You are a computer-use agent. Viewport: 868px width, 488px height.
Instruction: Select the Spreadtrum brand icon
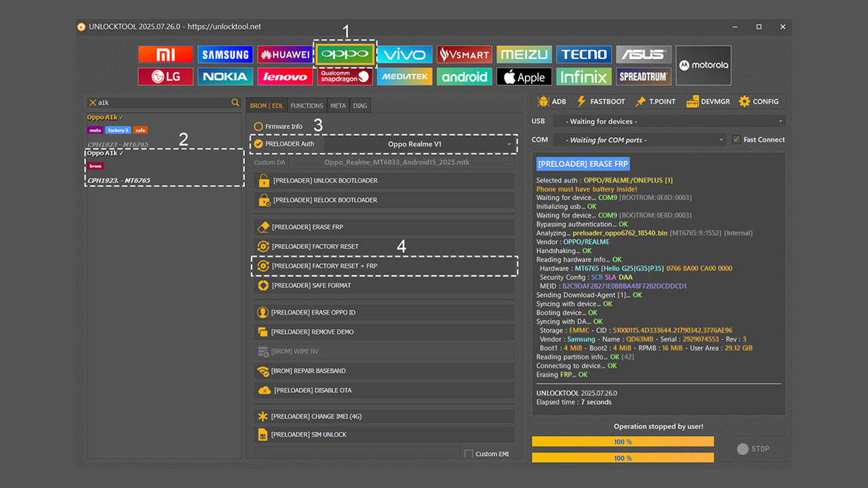(x=644, y=77)
